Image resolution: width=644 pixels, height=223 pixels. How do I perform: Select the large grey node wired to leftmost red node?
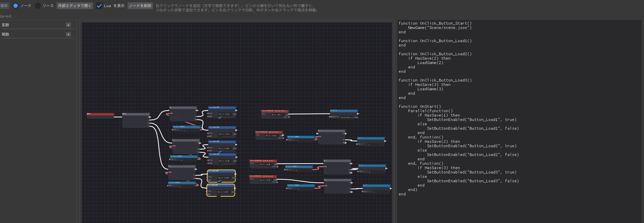[x=136, y=120]
